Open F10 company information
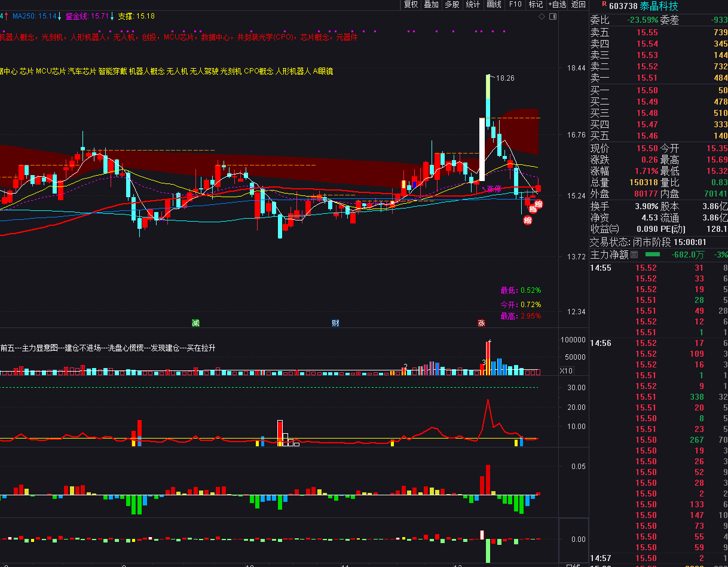The width and height of the screenshot is (728, 567). tap(515, 5)
